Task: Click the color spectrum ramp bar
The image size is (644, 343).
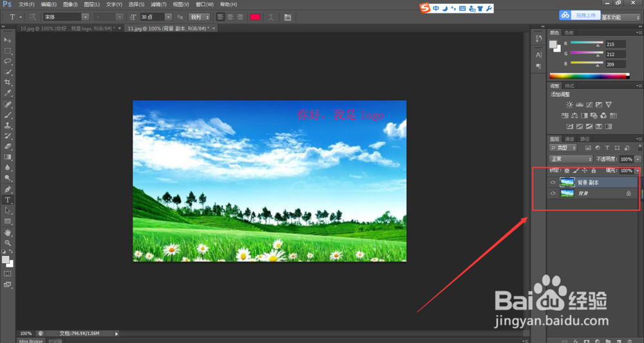Action: click(x=589, y=75)
